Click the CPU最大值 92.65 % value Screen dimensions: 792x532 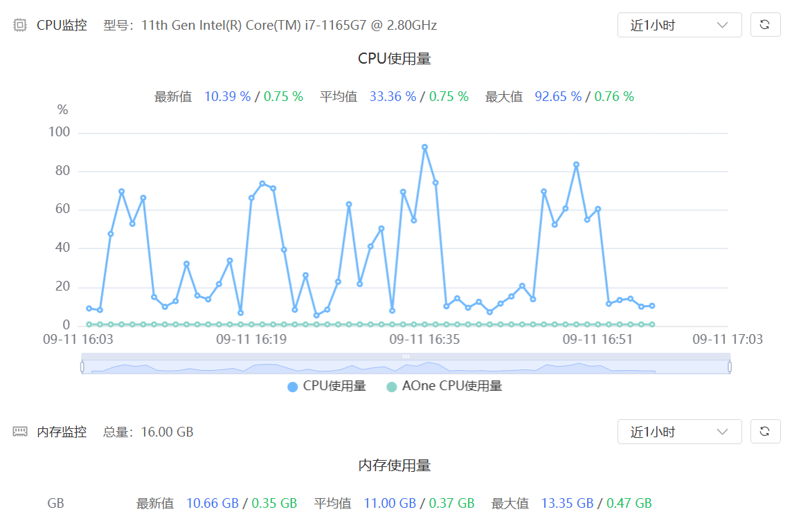tap(558, 97)
